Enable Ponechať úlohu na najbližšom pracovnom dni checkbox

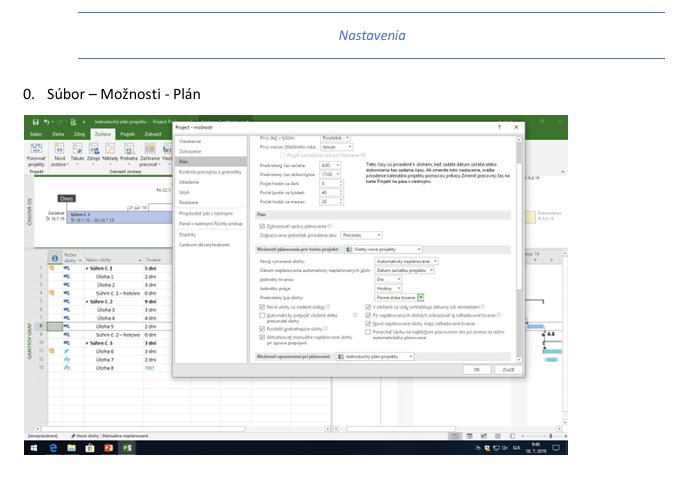(368, 332)
